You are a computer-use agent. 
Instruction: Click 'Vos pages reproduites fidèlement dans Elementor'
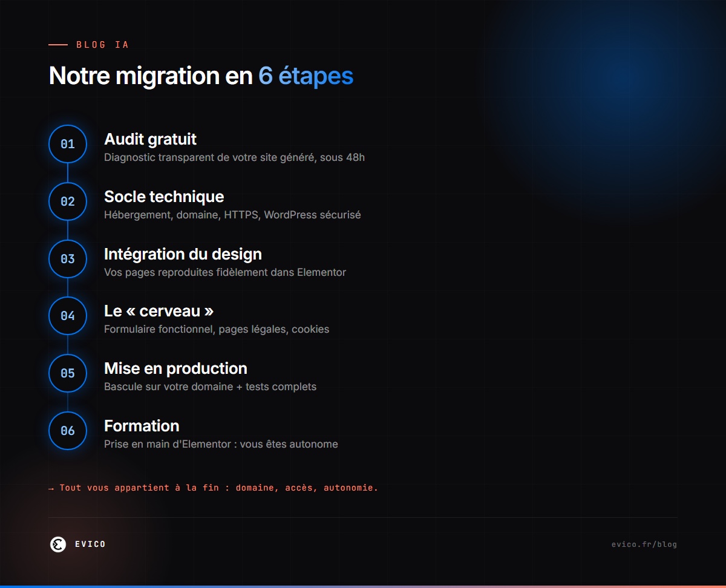225,272
